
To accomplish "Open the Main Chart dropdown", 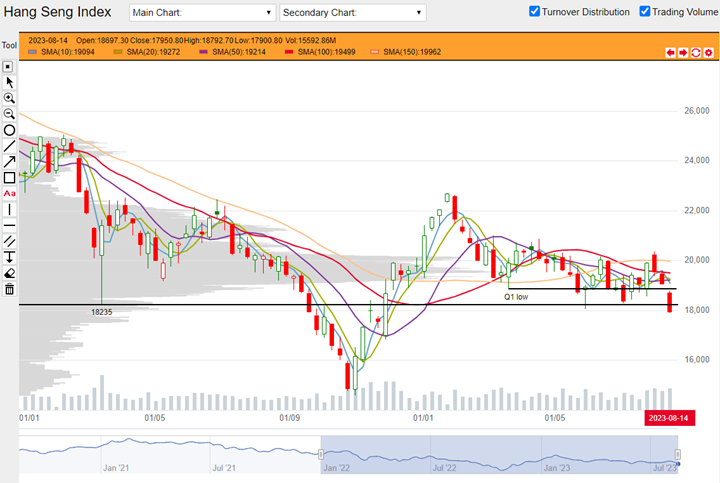I will coord(202,13).
